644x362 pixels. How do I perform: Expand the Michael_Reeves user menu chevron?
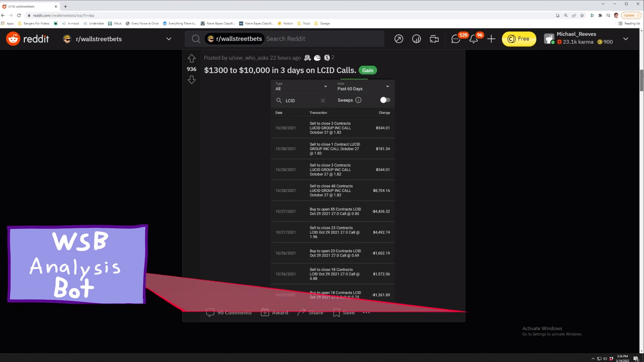coord(626,39)
